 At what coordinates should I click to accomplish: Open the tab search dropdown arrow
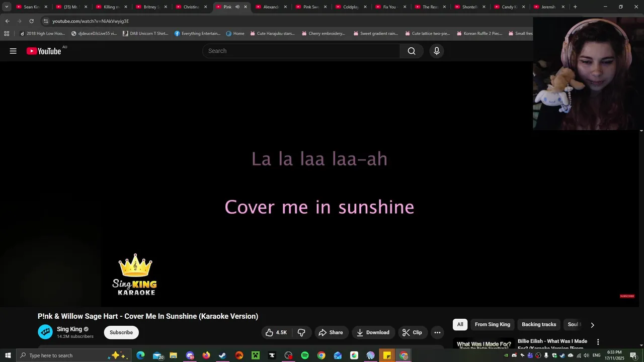(7, 7)
